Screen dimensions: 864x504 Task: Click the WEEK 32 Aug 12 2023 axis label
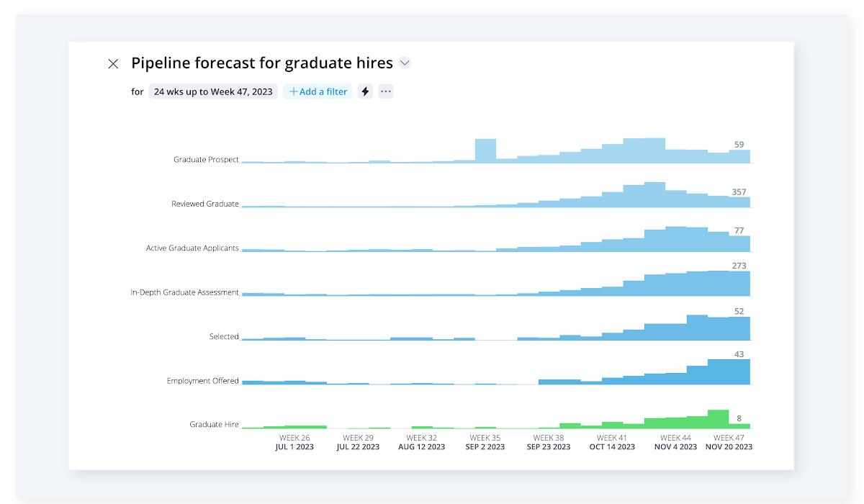[421, 442]
